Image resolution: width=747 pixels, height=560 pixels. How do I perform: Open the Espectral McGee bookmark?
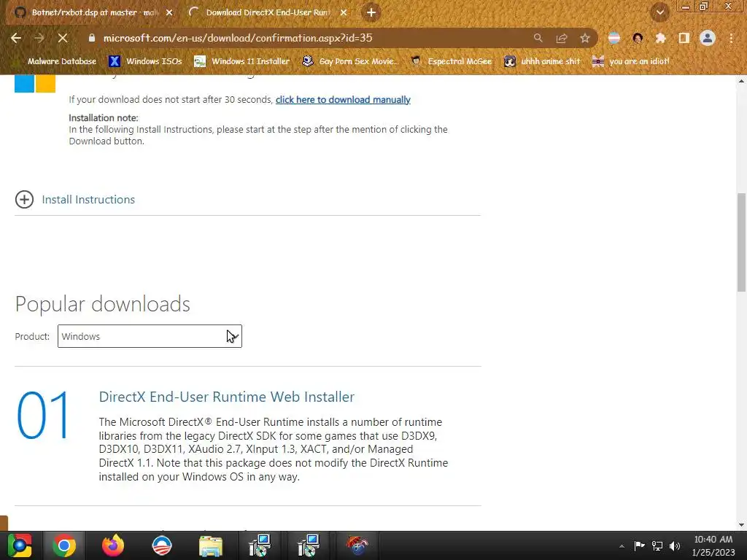451,61
